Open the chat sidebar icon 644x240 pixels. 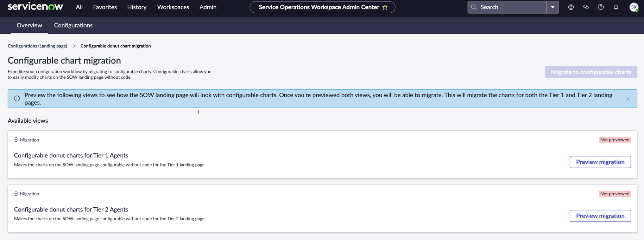(586, 7)
